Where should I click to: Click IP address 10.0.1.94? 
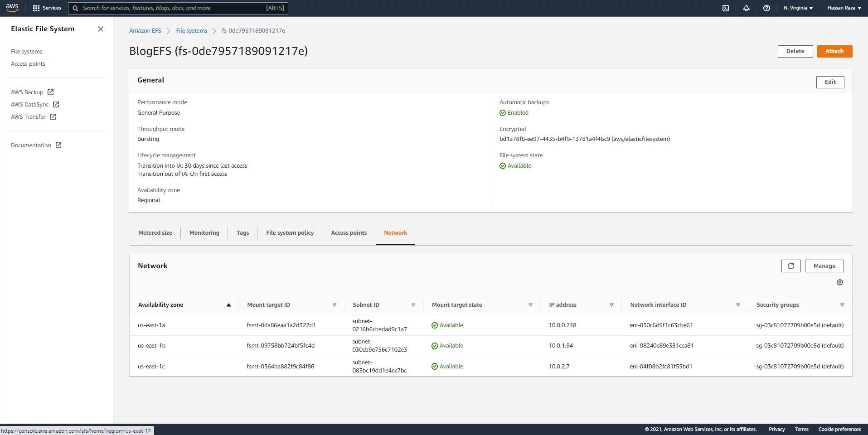561,346
